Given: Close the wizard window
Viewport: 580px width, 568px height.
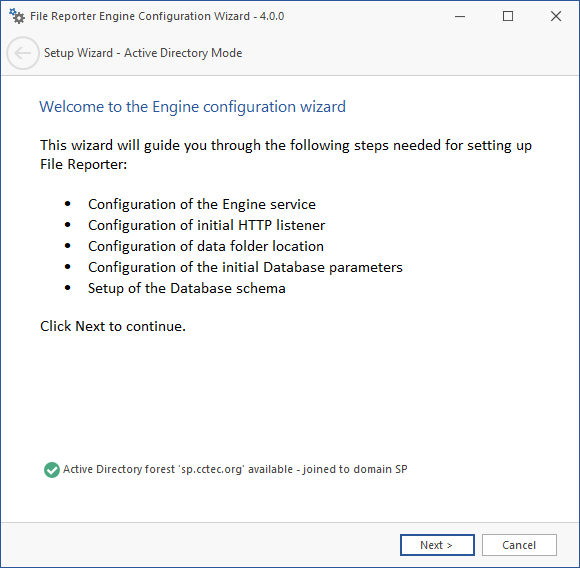Looking at the screenshot, I should tap(556, 16).
